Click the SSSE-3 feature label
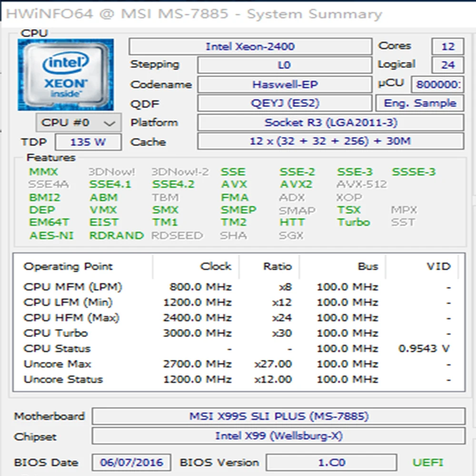 (414, 172)
